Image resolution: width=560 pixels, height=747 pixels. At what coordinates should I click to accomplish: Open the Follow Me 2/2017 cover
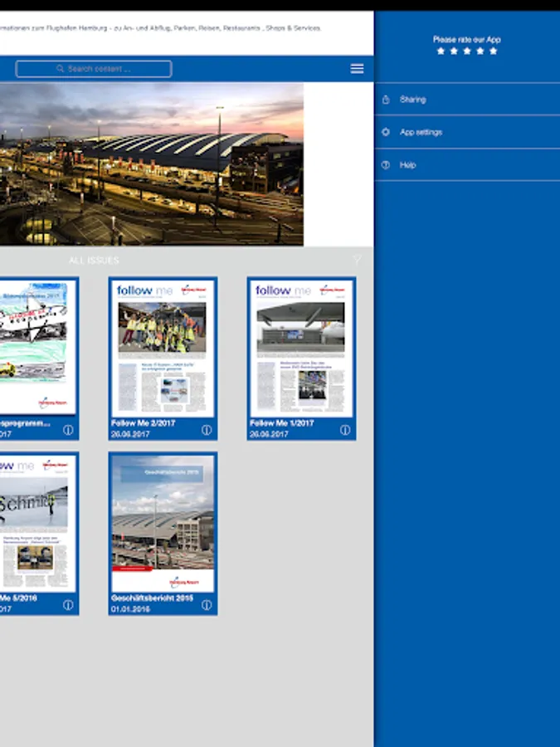pyautogui.click(x=163, y=348)
